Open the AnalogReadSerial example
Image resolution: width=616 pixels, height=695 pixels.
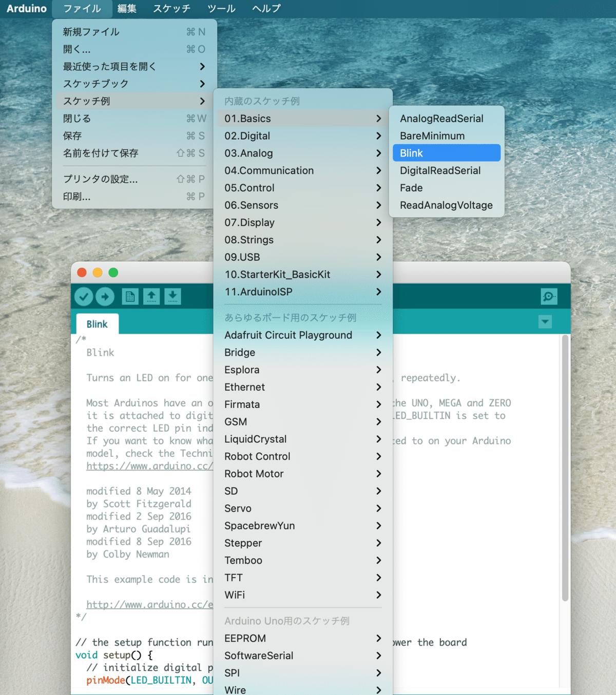pos(447,119)
